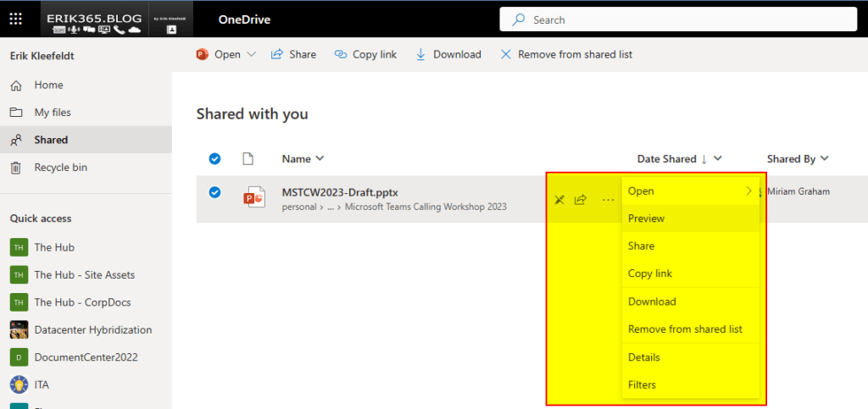
Task: Click Download in the command bar
Action: click(x=448, y=54)
